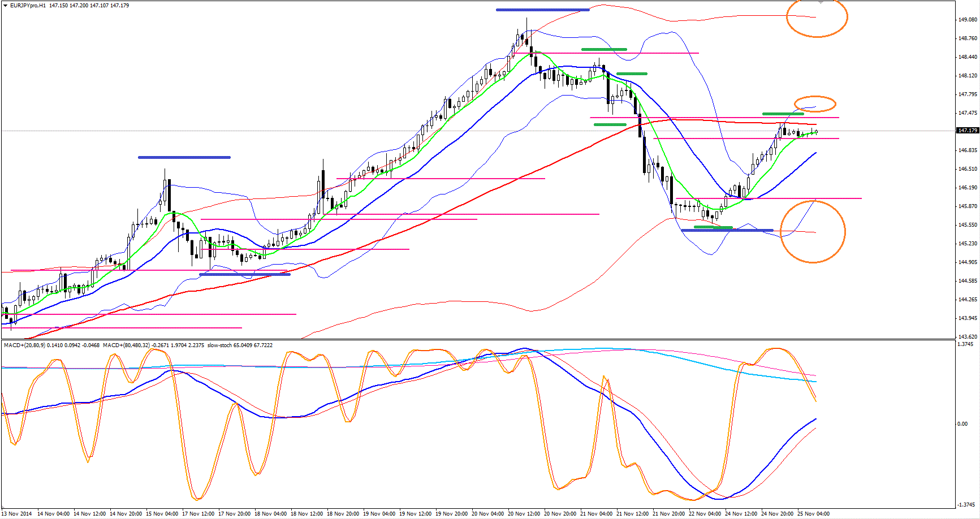The image size is (980, 519).
Task: Click the 15 Nov 04:00 time label
Action: tap(162, 514)
